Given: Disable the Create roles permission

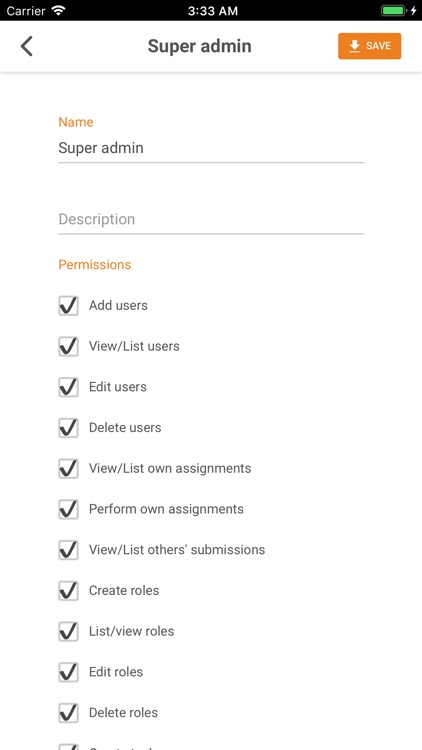Looking at the screenshot, I should click(68, 590).
